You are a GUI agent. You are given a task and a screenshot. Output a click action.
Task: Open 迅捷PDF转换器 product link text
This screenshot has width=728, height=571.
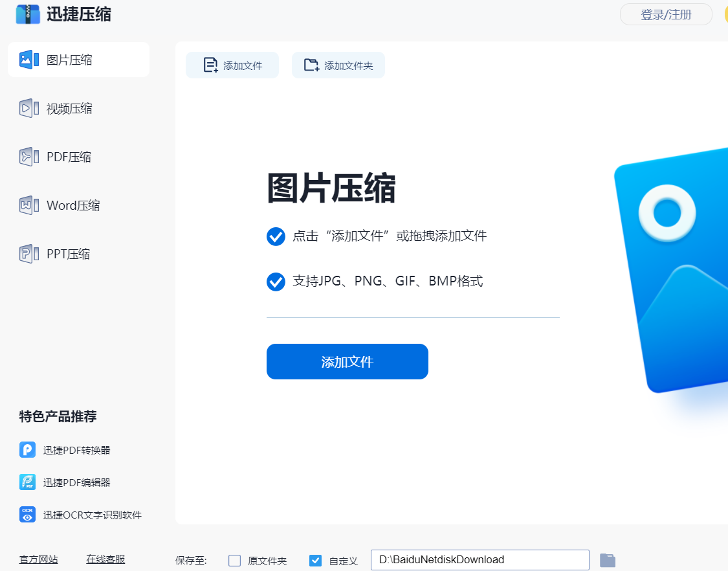point(76,450)
